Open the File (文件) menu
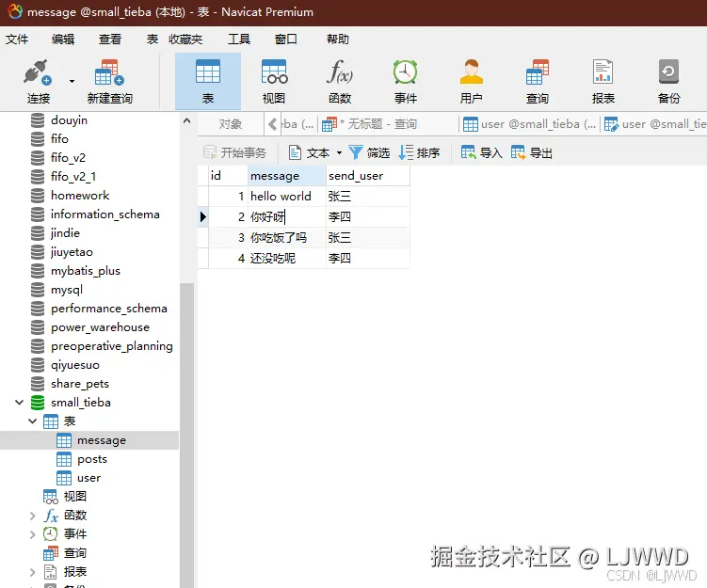The image size is (707, 588). tap(17, 40)
